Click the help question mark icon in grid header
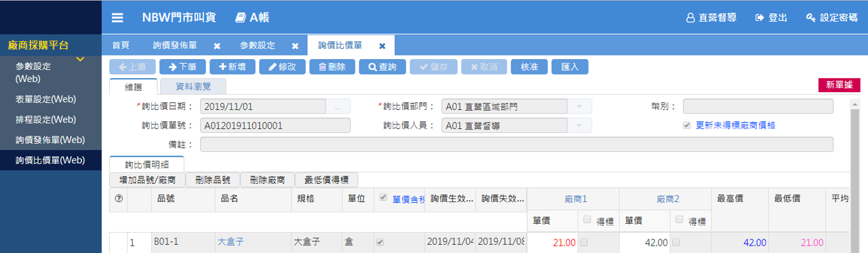Screen dimensions: 868x253 [x=119, y=199]
